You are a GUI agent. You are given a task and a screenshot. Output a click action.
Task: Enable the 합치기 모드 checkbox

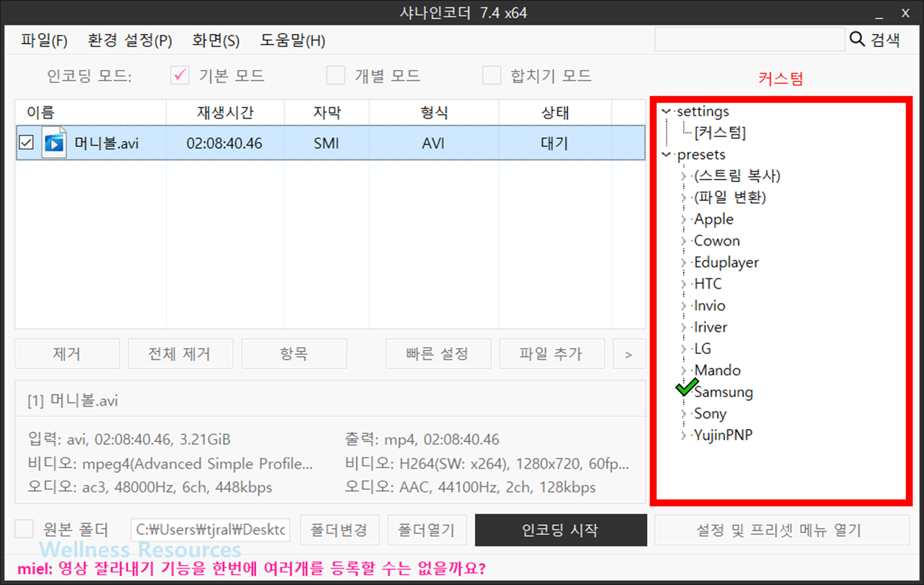pos(491,75)
